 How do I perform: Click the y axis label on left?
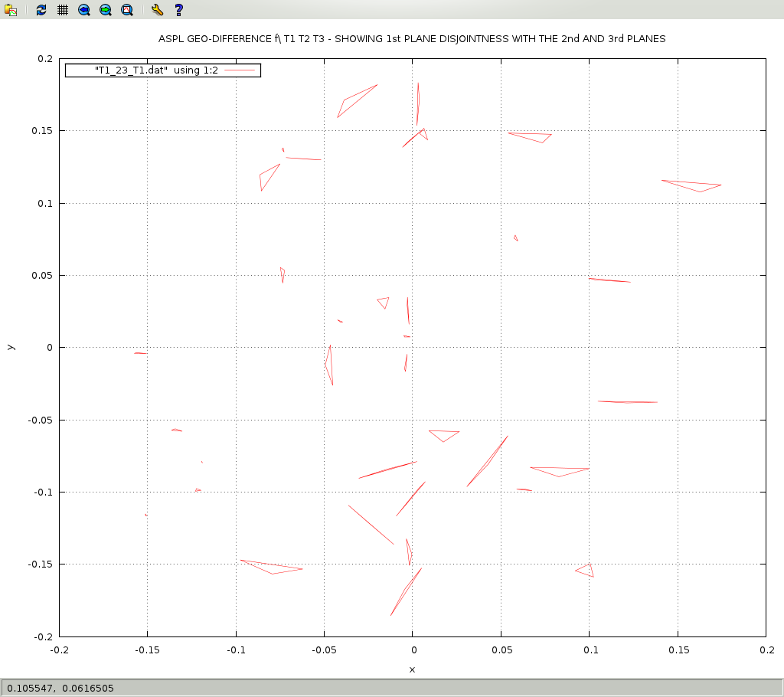coord(10,347)
